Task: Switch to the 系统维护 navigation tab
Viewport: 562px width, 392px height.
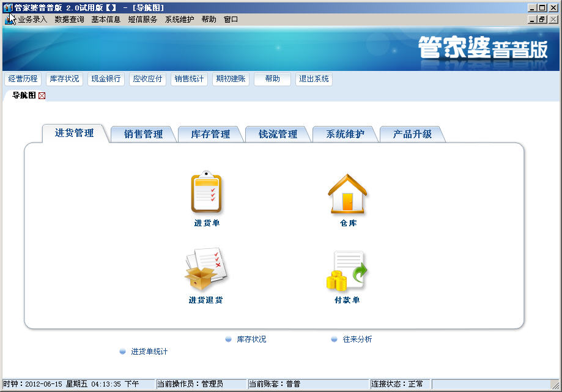Action: point(345,135)
